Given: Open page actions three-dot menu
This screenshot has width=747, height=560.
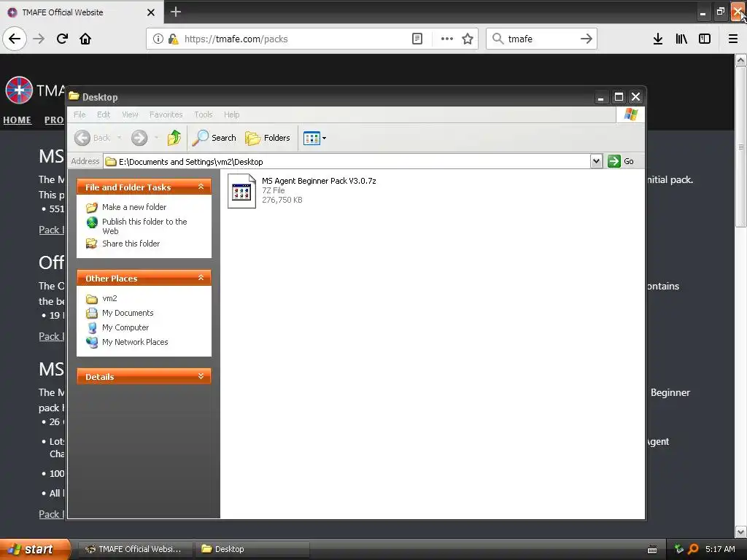Looking at the screenshot, I should coord(447,39).
